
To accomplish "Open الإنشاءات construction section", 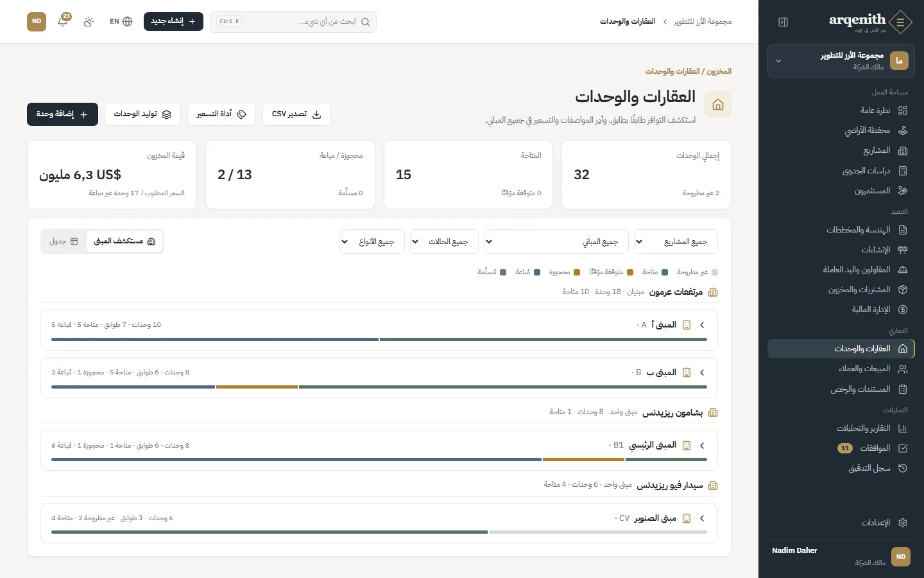I will (x=841, y=250).
